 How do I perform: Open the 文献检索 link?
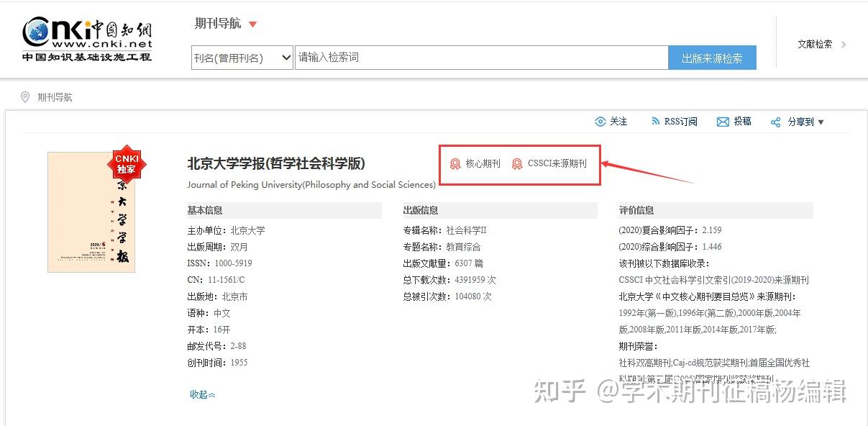pyautogui.click(x=815, y=44)
